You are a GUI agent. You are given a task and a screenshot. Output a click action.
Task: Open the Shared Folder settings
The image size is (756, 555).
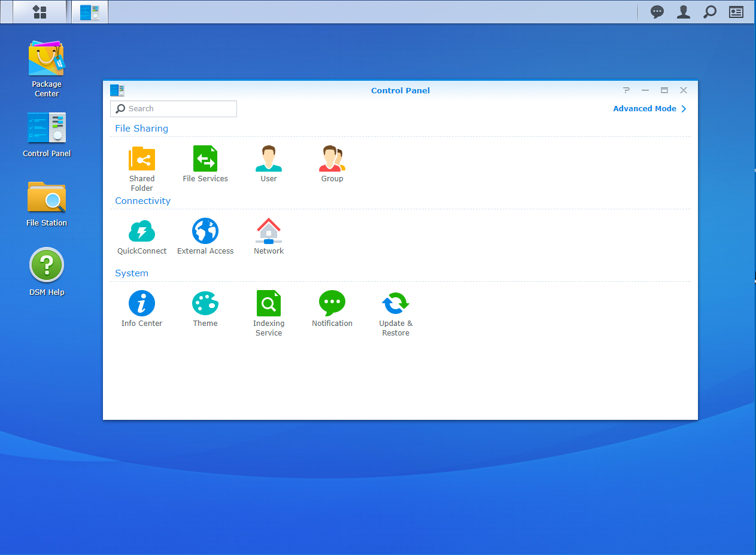point(142,160)
